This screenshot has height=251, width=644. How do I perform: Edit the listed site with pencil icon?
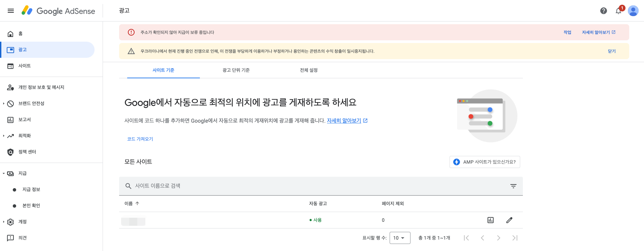[509, 220]
